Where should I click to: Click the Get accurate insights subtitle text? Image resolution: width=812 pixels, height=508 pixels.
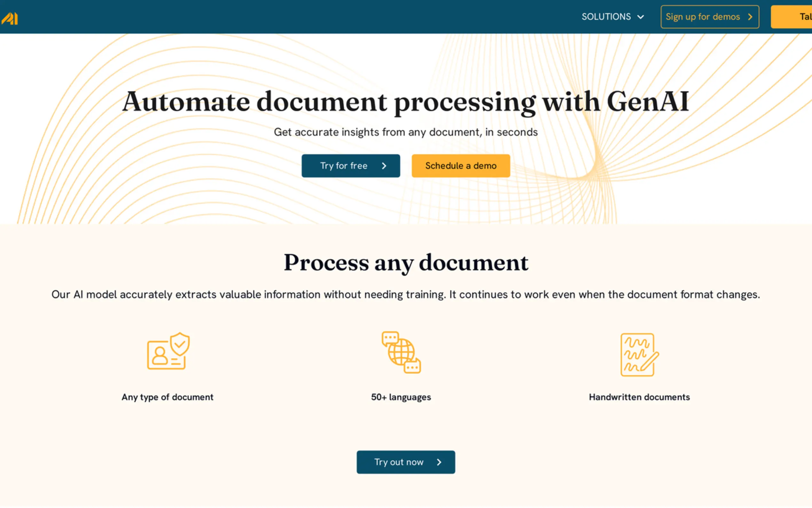click(x=405, y=132)
